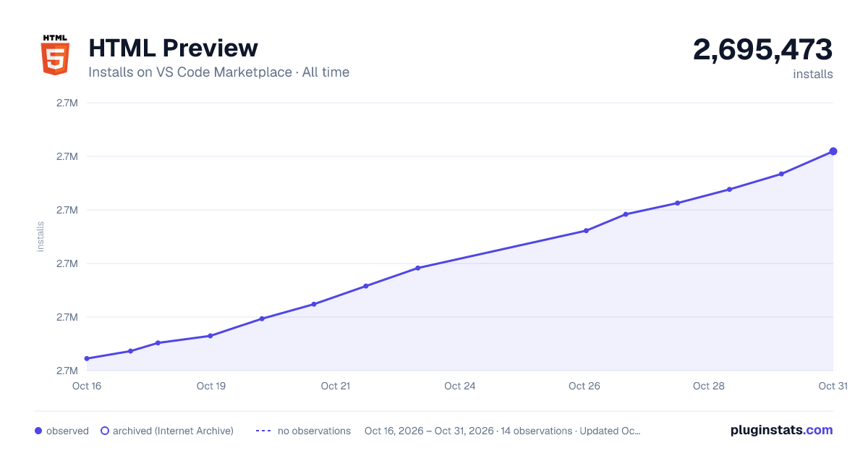
Task: Click the 'observed' legend text
Action: (67, 431)
